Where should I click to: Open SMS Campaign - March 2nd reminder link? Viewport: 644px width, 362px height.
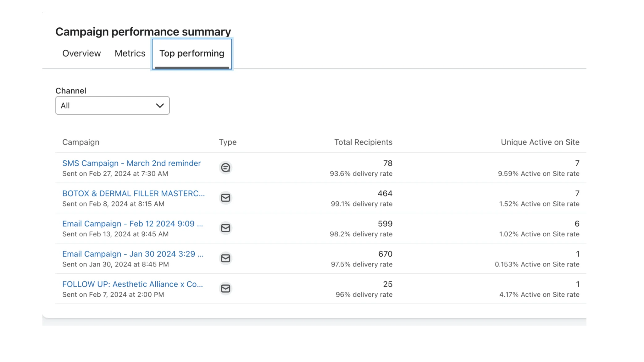[131, 163]
